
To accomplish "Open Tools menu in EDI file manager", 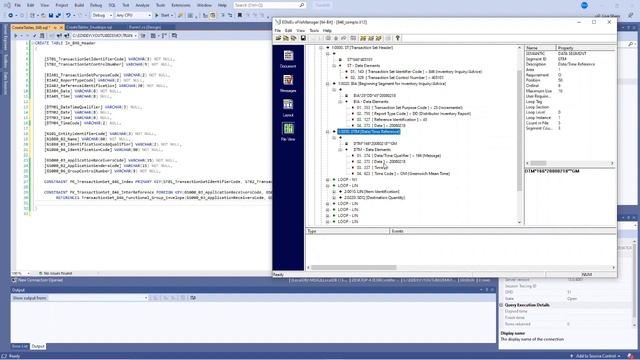I will tap(314, 31).
